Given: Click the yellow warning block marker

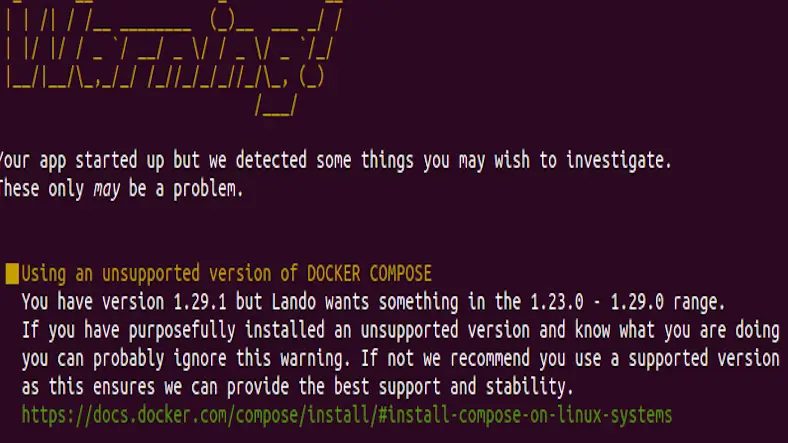Looking at the screenshot, I should coord(12,273).
